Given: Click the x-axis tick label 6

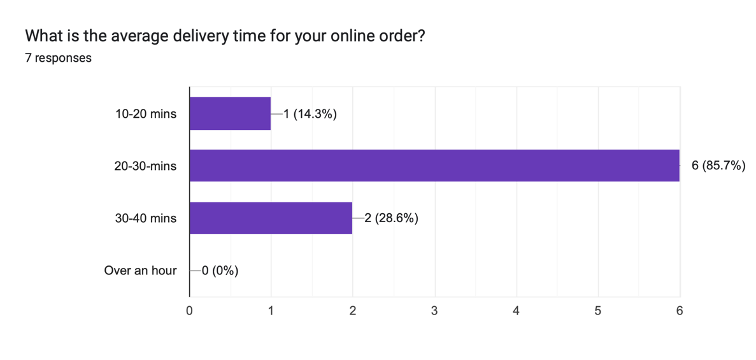Looking at the screenshot, I should click(x=679, y=311).
